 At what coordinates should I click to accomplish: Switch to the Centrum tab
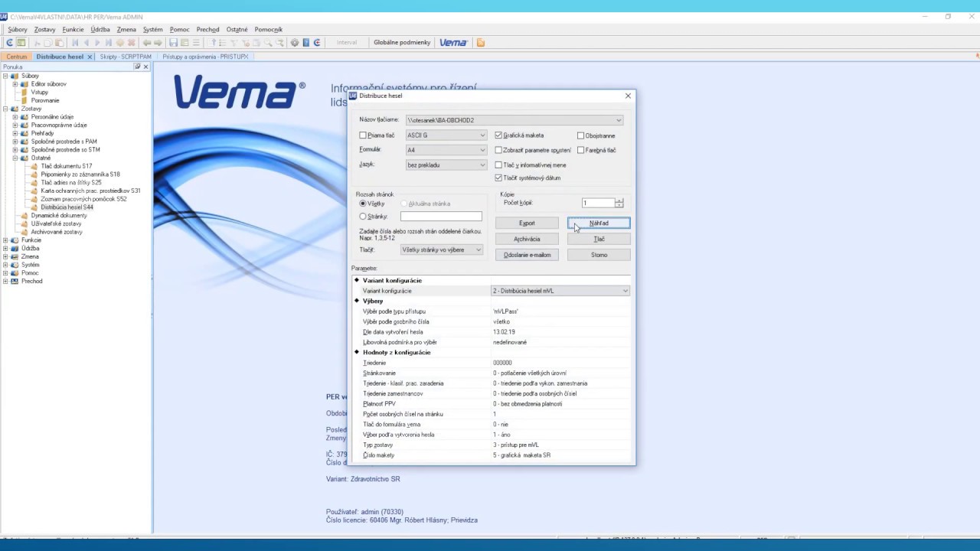16,57
